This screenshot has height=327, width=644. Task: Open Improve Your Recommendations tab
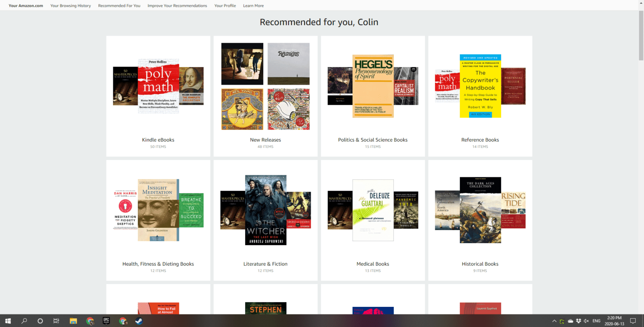click(177, 6)
